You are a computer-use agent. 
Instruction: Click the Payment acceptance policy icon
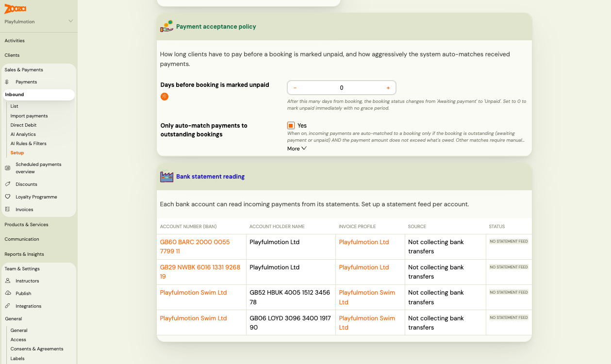click(x=166, y=26)
